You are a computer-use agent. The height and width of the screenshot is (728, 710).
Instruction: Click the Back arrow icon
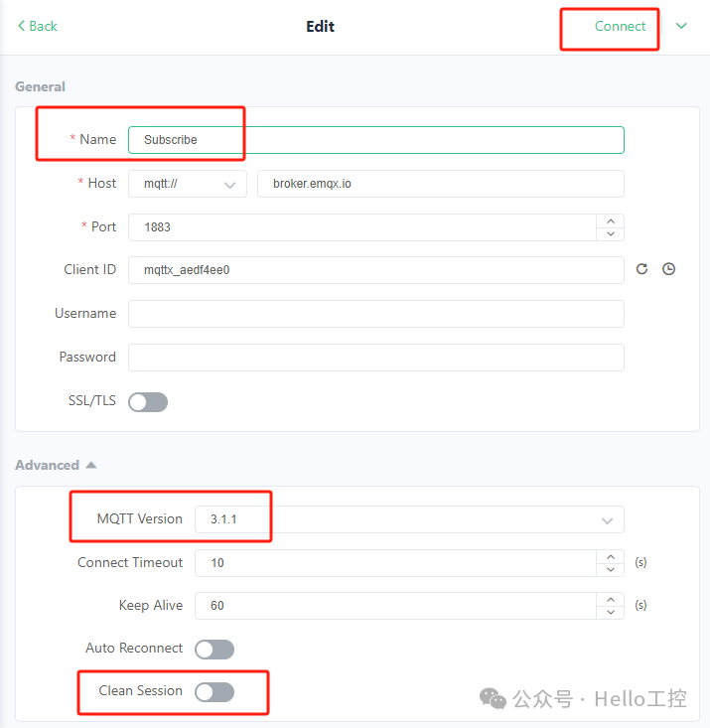[x=21, y=26]
